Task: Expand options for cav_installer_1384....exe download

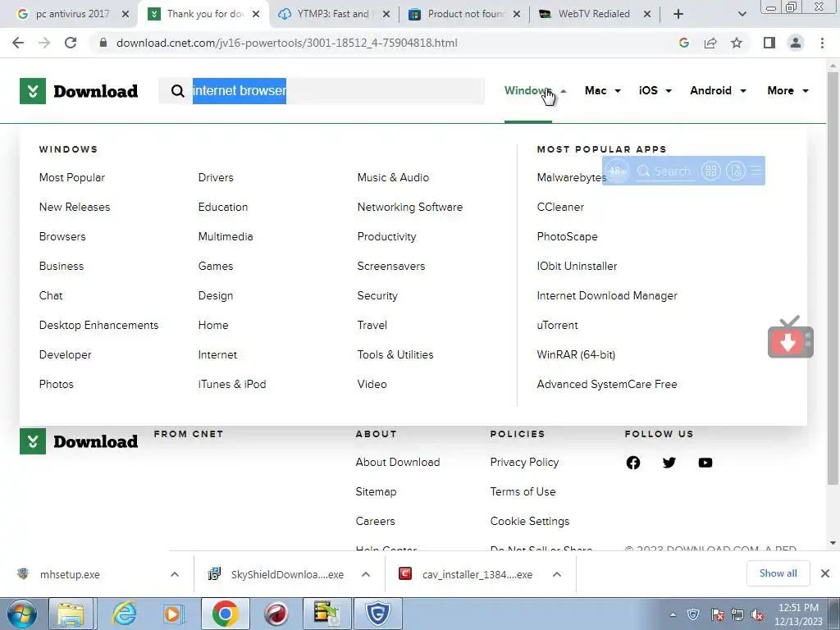Action: (x=557, y=574)
